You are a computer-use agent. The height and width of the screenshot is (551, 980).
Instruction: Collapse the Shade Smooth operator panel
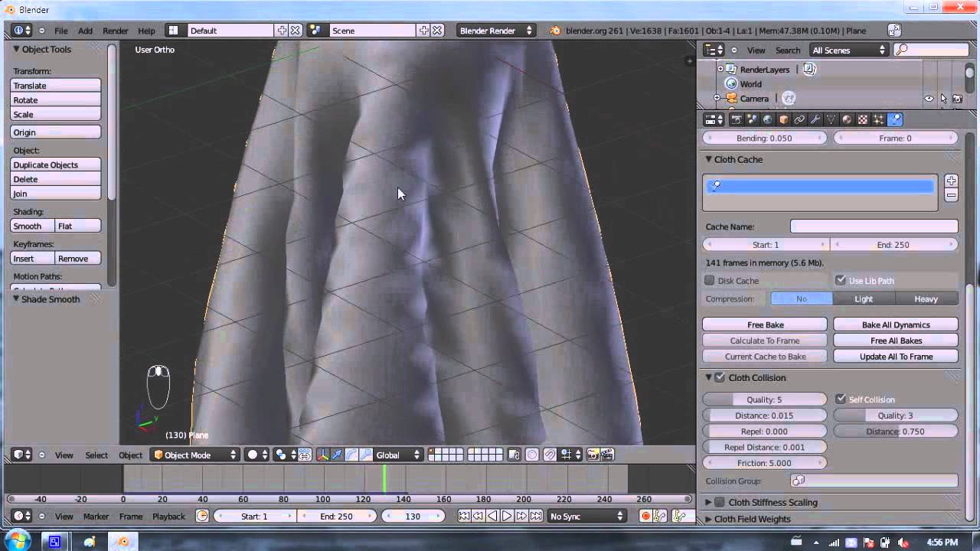(x=16, y=299)
